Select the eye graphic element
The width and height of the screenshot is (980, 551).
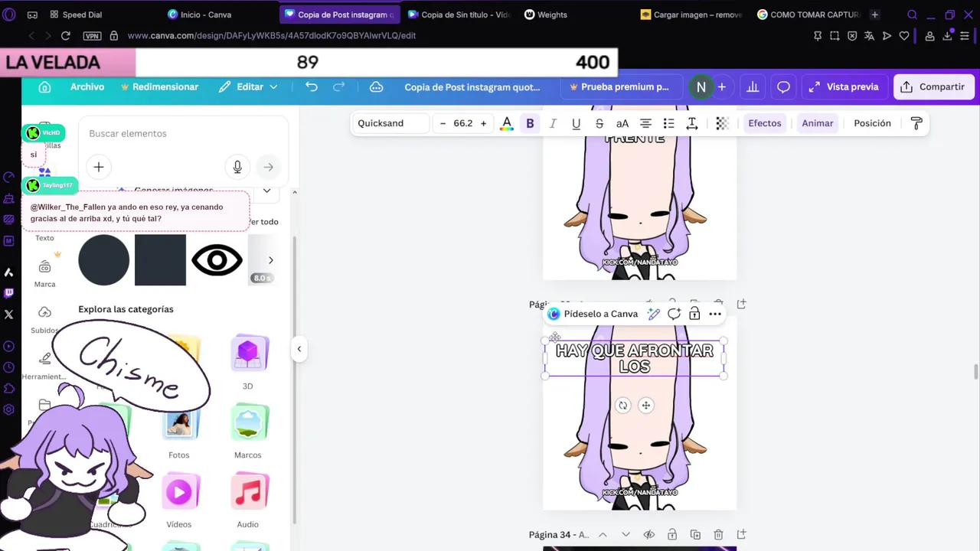pyautogui.click(x=217, y=260)
